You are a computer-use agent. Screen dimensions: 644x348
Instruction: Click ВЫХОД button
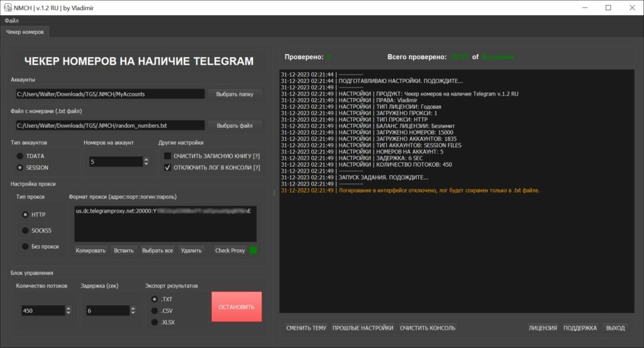(x=615, y=328)
